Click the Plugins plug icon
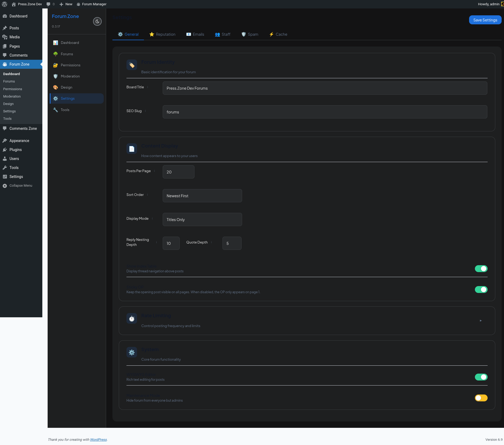The image size is (504, 445). click(5, 150)
